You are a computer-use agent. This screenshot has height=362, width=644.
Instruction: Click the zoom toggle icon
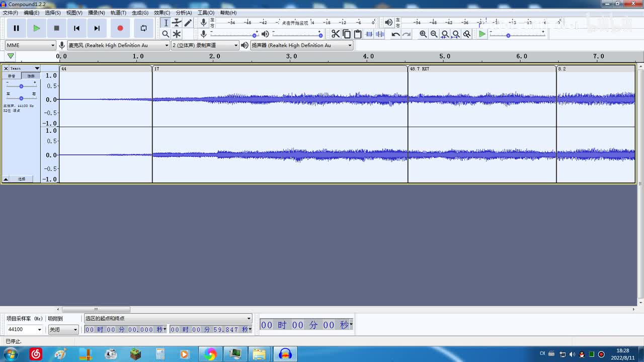467,34
